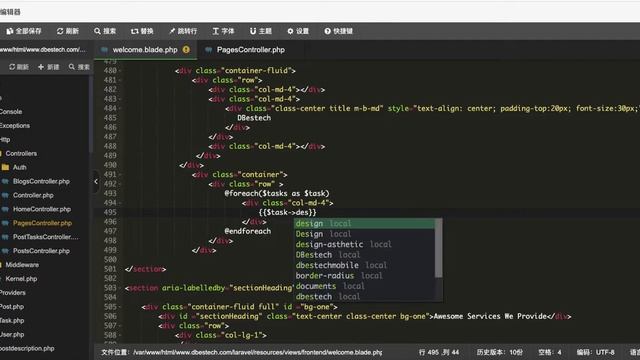Image resolution: width=640 pixels, height=360 pixels.
Task: Open postdescription.php in the file tree
Action: (x=27, y=349)
